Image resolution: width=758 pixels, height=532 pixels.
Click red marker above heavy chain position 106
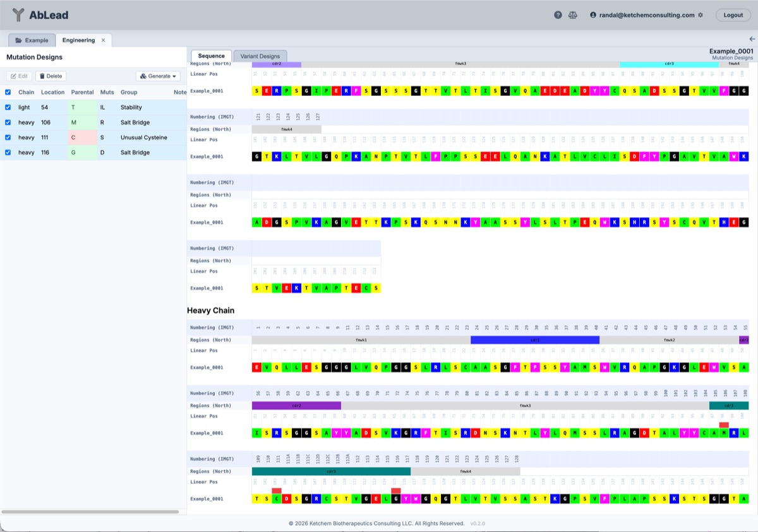pos(724,425)
